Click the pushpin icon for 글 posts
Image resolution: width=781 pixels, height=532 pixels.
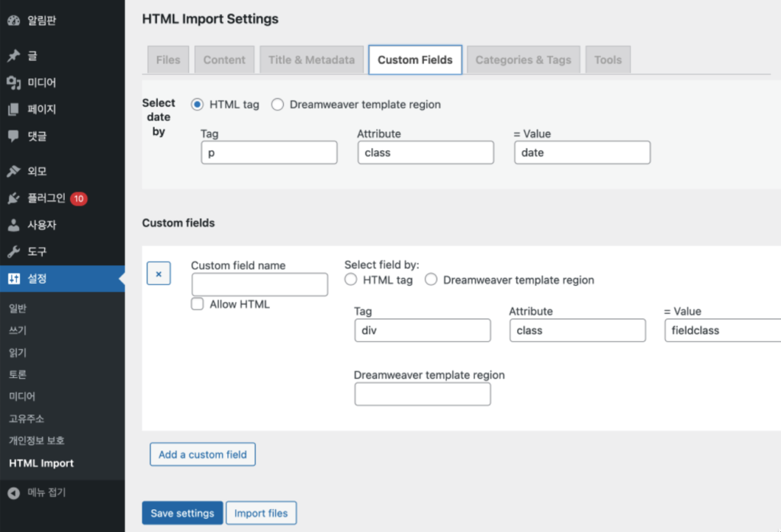pos(13,56)
